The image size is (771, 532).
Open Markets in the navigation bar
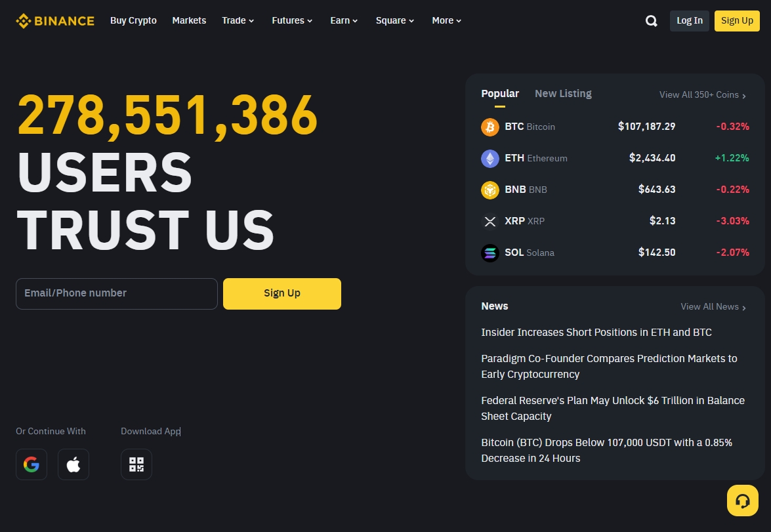coord(189,21)
